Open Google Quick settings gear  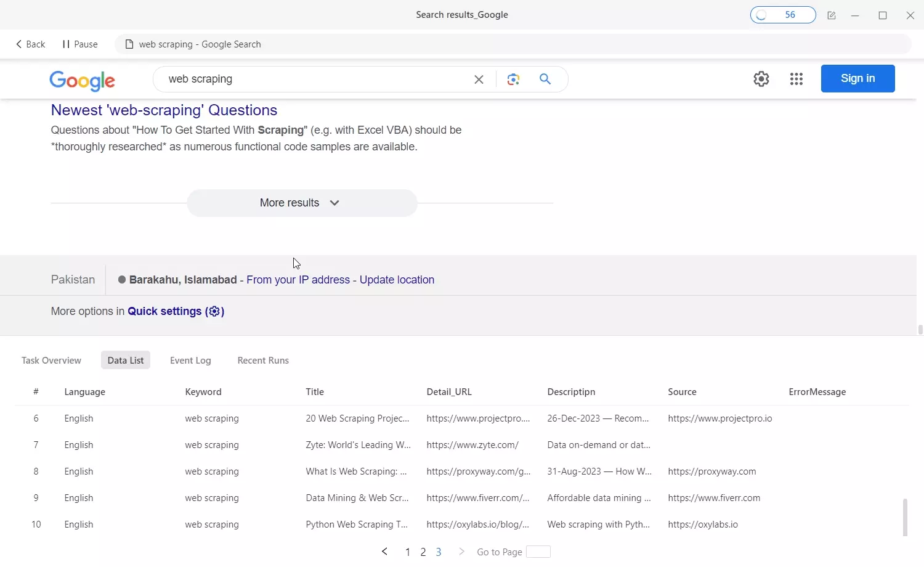pyautogui.click(x=761, y=79)
